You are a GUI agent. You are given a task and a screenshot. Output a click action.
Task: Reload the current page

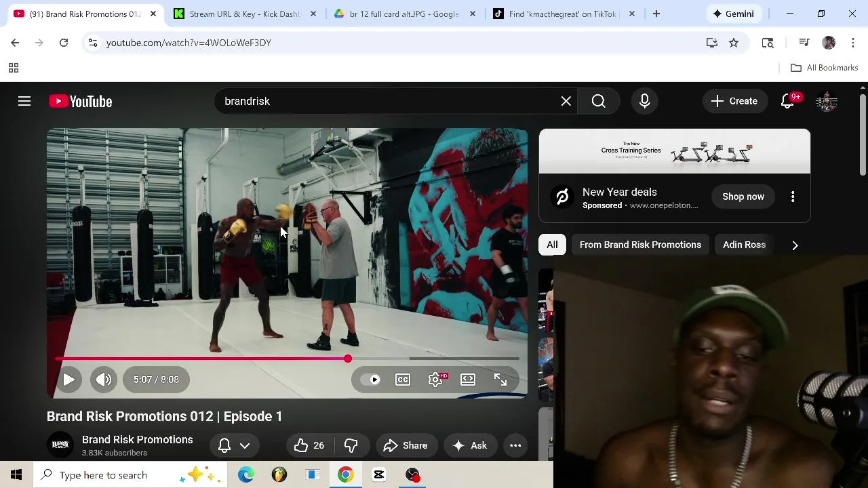pos(64,43)
